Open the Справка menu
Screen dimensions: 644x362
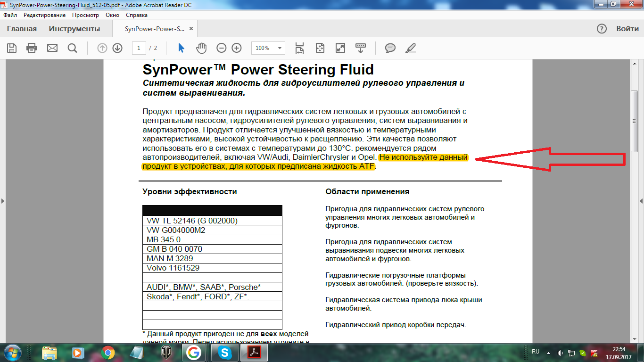point(137,15)
